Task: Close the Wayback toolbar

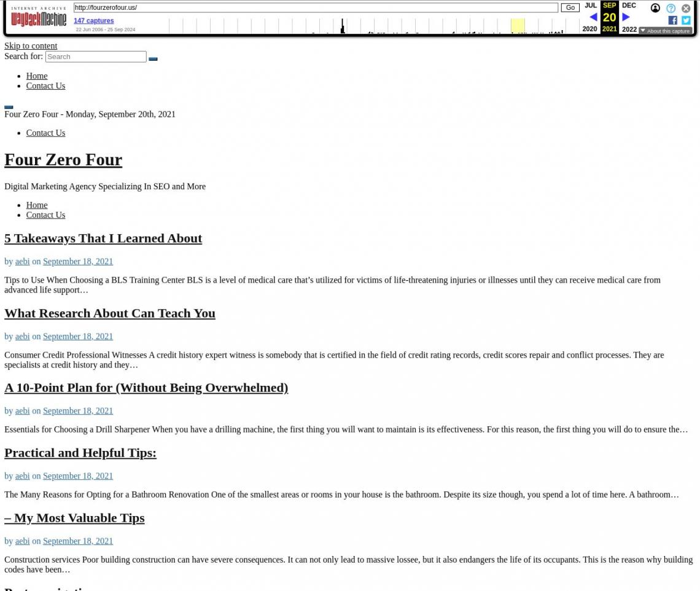Action: [x=686, y=8]
